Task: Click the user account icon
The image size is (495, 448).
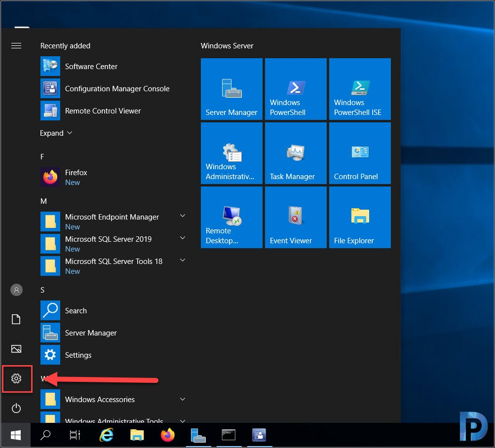Action: click(16, 290)
